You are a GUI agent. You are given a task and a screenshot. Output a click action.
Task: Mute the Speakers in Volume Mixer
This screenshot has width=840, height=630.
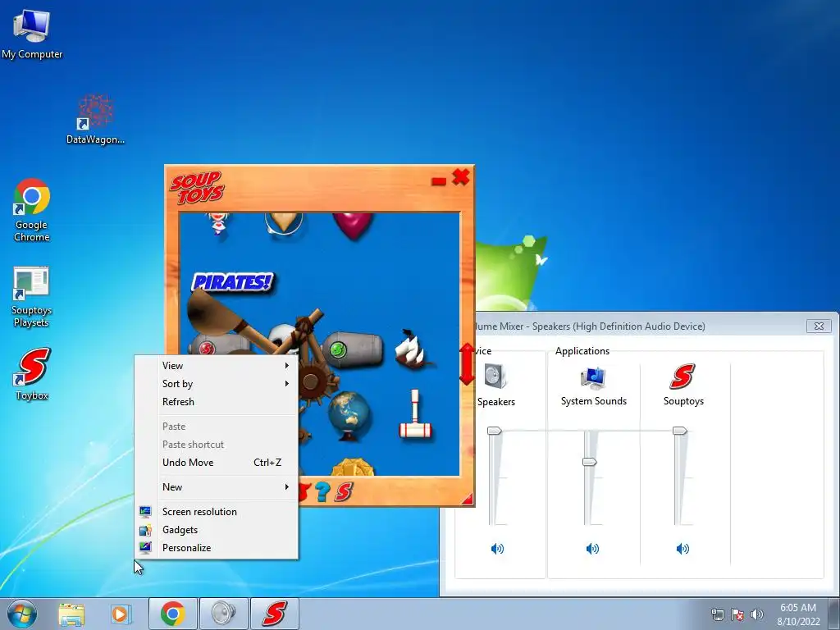[x=497, y=549]
